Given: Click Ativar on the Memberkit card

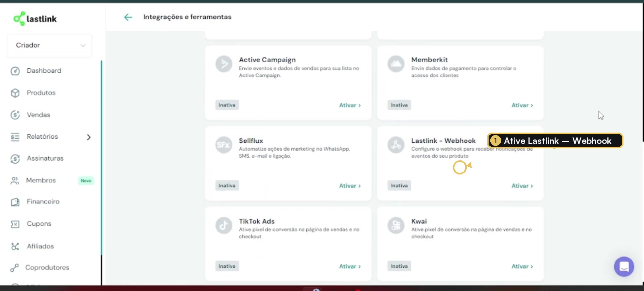Looking at the screenshot, I should click(x=522, y=105).
